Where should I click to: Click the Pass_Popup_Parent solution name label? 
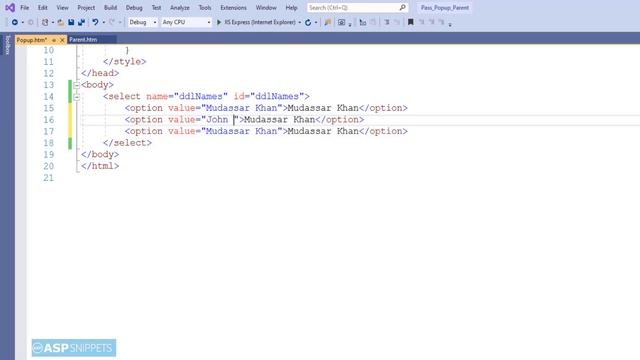(x=445, y=8)
